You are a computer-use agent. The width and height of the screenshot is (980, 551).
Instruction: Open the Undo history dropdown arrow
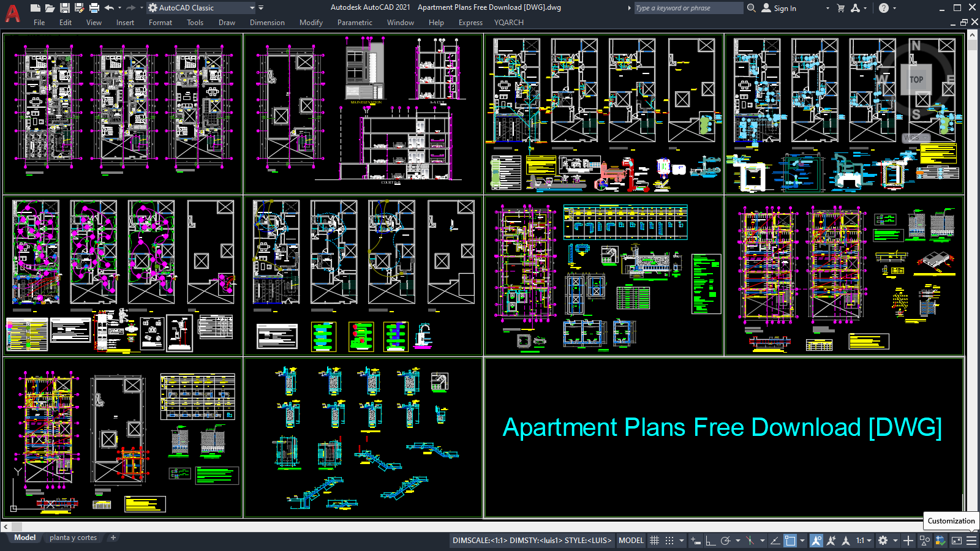pyautogui.click(x=119, y=8)
